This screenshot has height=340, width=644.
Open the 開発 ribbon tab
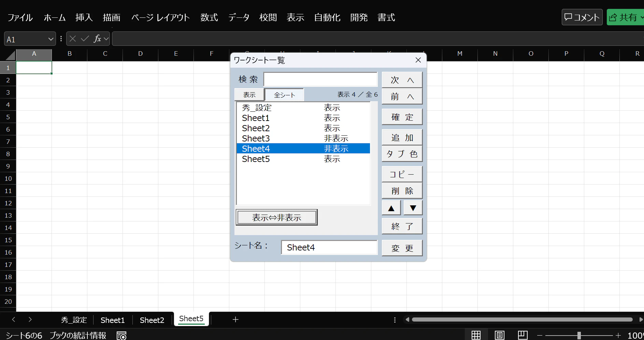pyautogui.click(x=359, y=17)
